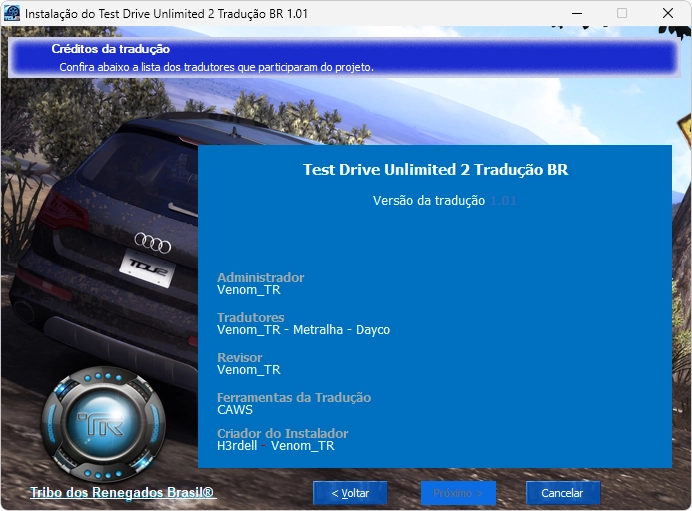The width and height of the screenshot is (692, 511).
Task: Click 'Venom_TR - Metralha - Dayco' text
Action: pos(303,330)
